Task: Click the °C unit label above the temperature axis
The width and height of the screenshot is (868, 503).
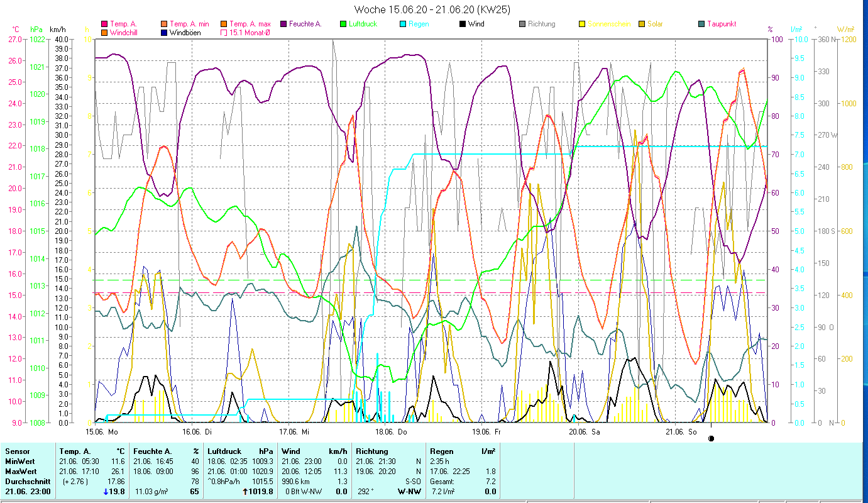Action: coord(16,30)
